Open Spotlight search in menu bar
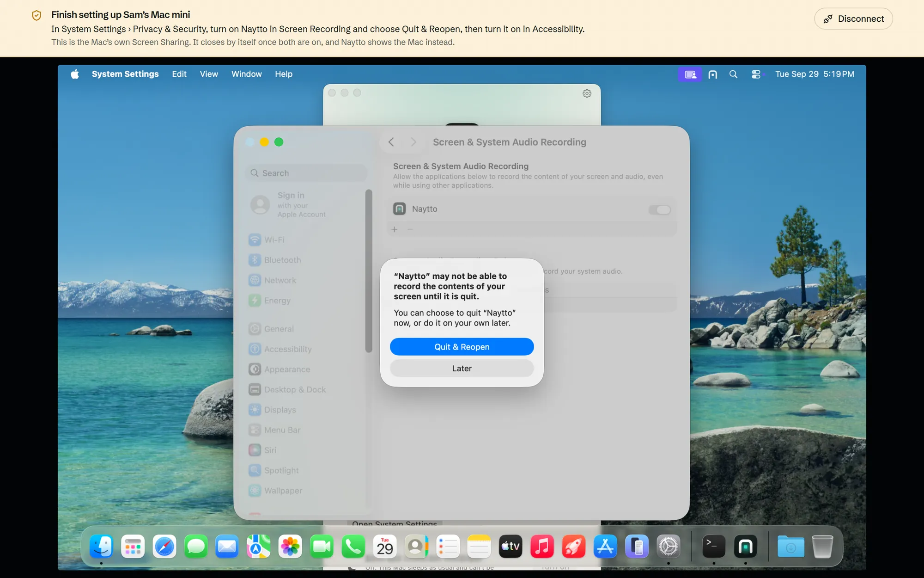Viewport: 924px width, 578px height. coord(733,74)
